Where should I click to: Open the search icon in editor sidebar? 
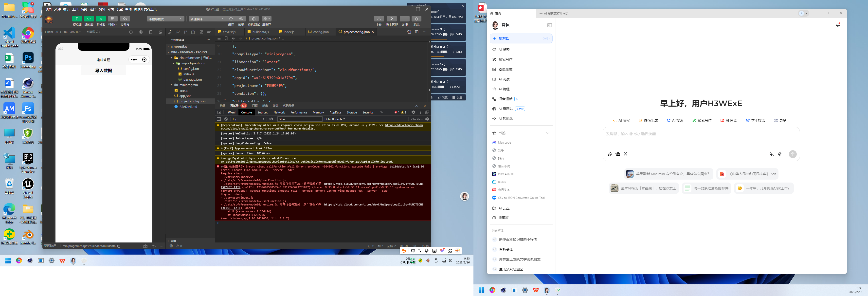point(178,32)
